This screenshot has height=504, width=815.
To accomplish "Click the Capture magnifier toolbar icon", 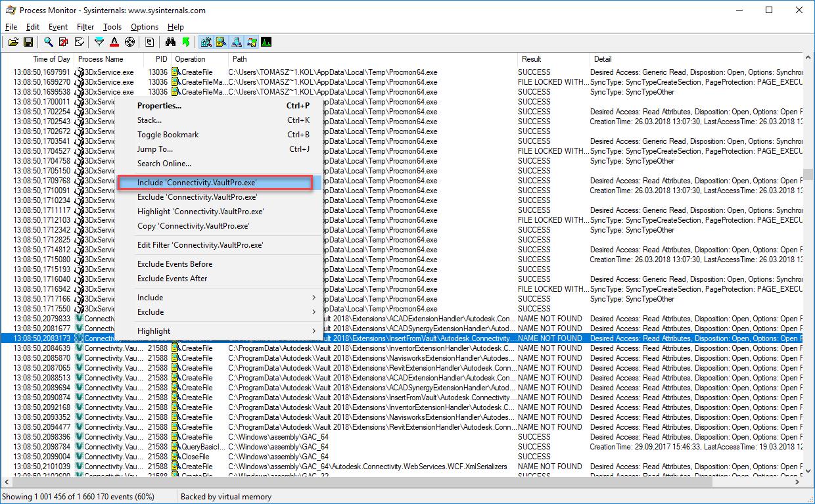I will point(49,43).
